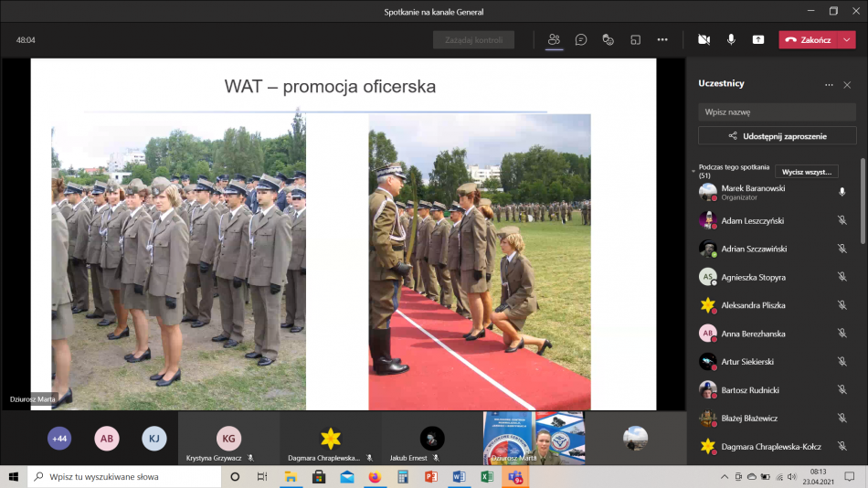Open Task View on the taskbar
The image size is (868, 488).
tap(262, 477)
